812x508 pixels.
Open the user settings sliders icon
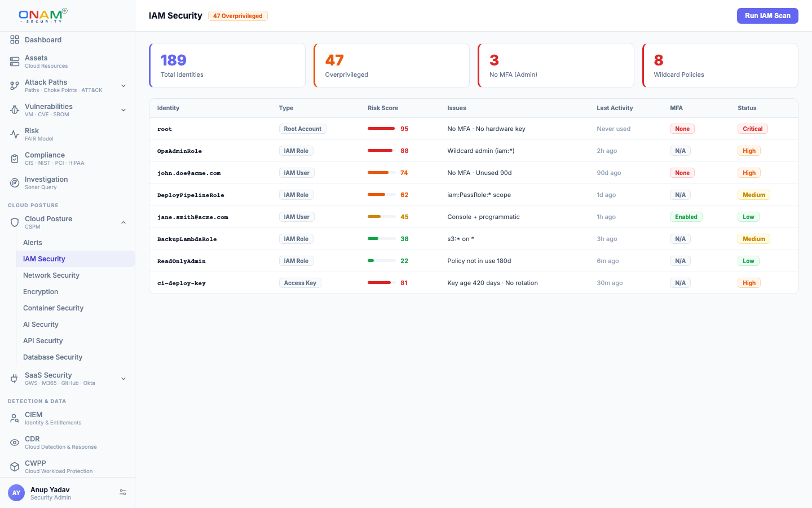tap(123, 493)
